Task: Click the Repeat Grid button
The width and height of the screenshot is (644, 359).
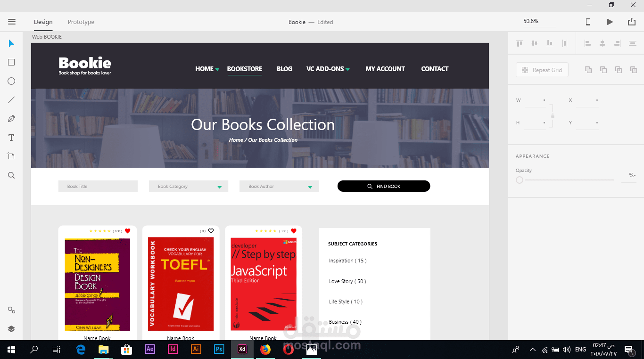Action: (x=542, y=70)
